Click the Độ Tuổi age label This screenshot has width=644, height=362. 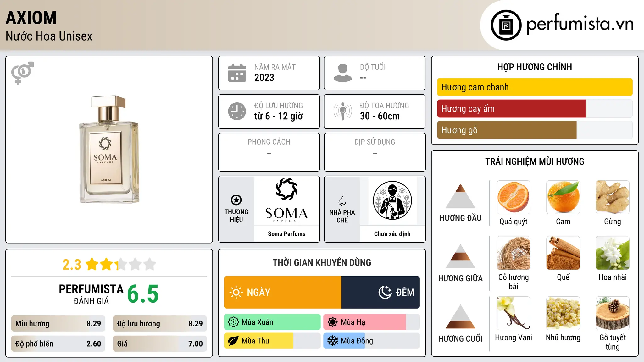373,67
